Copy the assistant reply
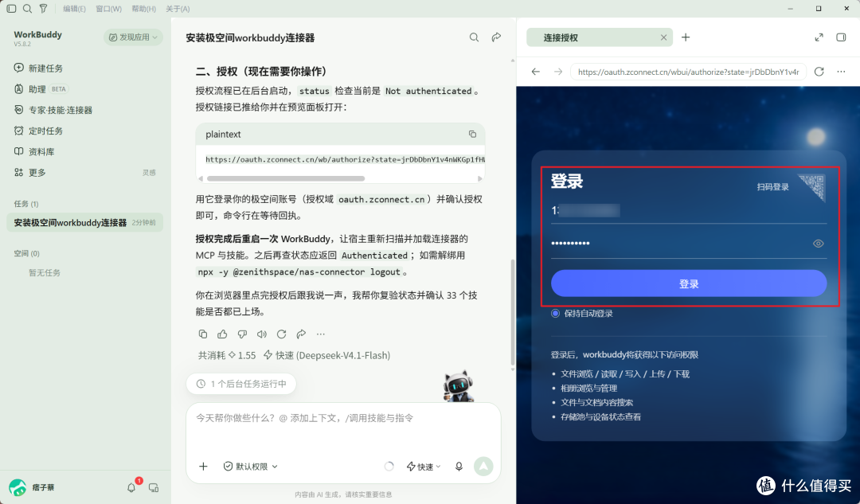Viewport: 860px width, 504px height. [x=202, y=334]
